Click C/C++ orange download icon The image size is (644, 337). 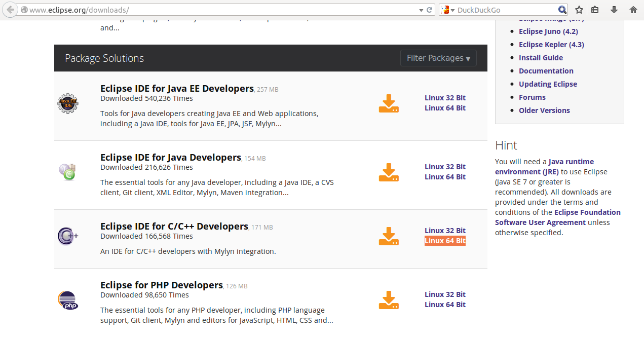[x=389, y=236]
